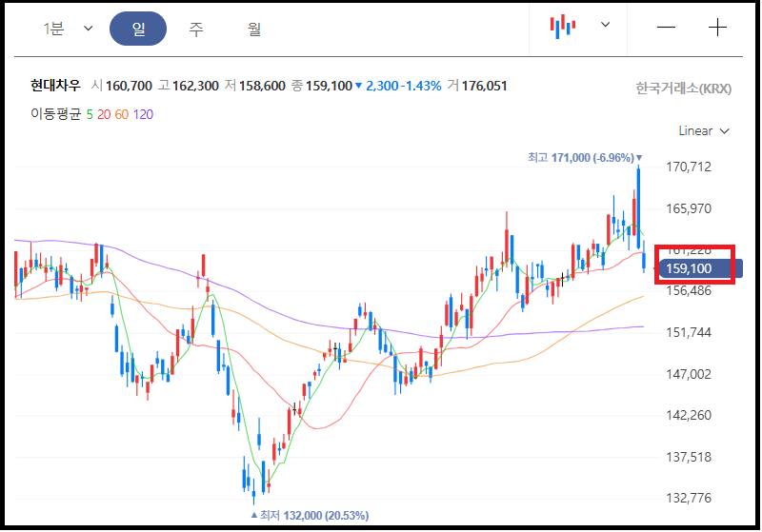Switch to the 월 monthly chart tab
The width and height of the screenshot is (762, 532).
pos(254,30)
